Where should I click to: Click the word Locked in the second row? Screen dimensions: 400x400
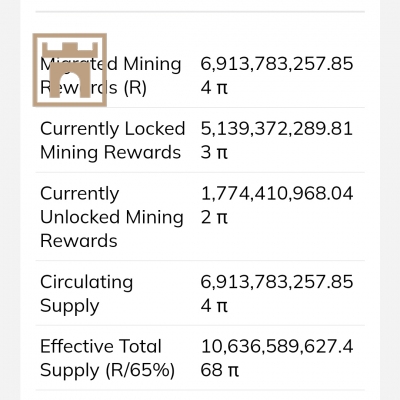point(155,129)
